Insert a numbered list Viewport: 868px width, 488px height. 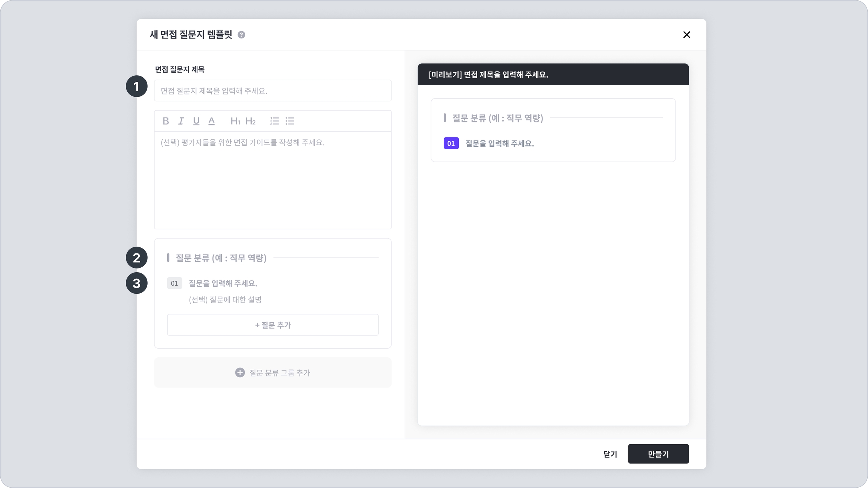point(274,121)
